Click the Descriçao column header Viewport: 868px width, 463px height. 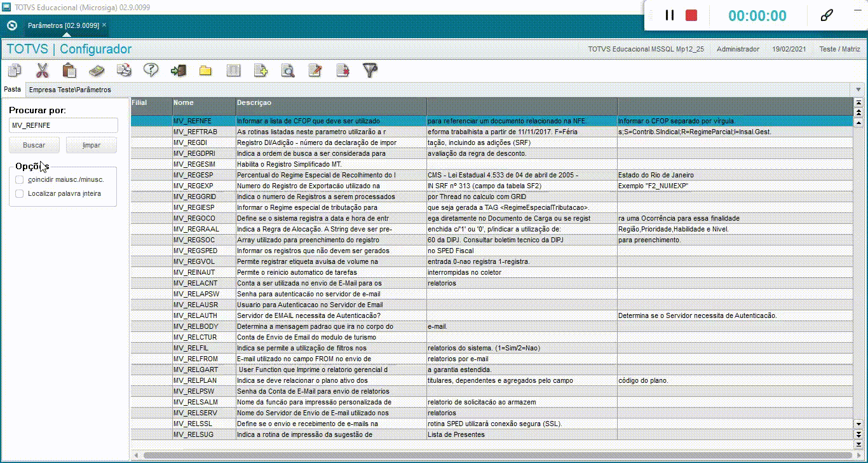[x=331, y=106]
